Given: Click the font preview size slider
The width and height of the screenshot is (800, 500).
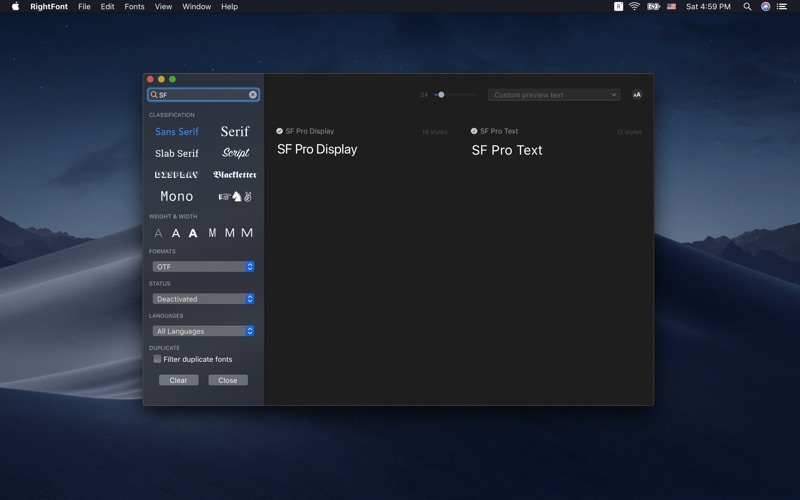Looking at the screenshot, I should pyautogui.click(x=441, y=95).
